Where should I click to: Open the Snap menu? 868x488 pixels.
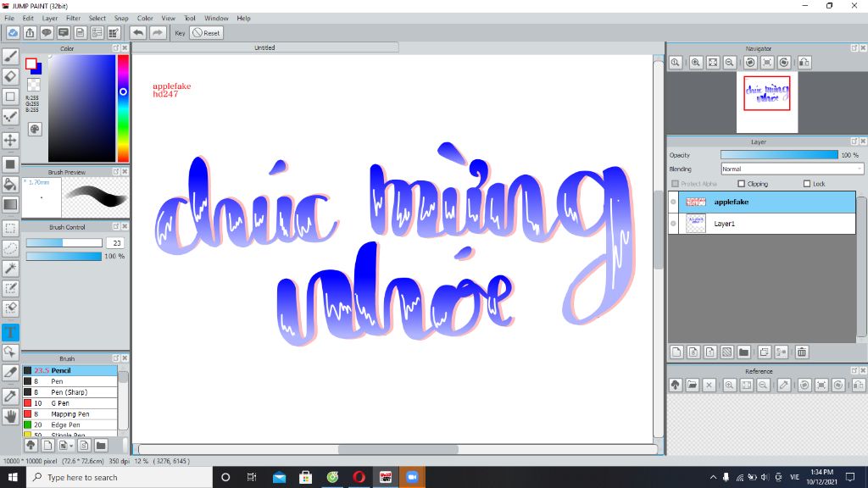tap(121, 19)
